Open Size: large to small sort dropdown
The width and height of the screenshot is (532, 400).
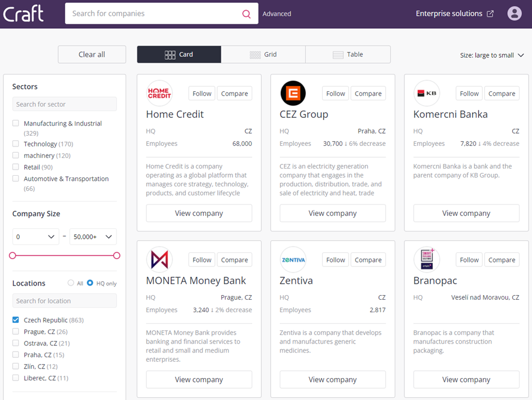point(491,55)
